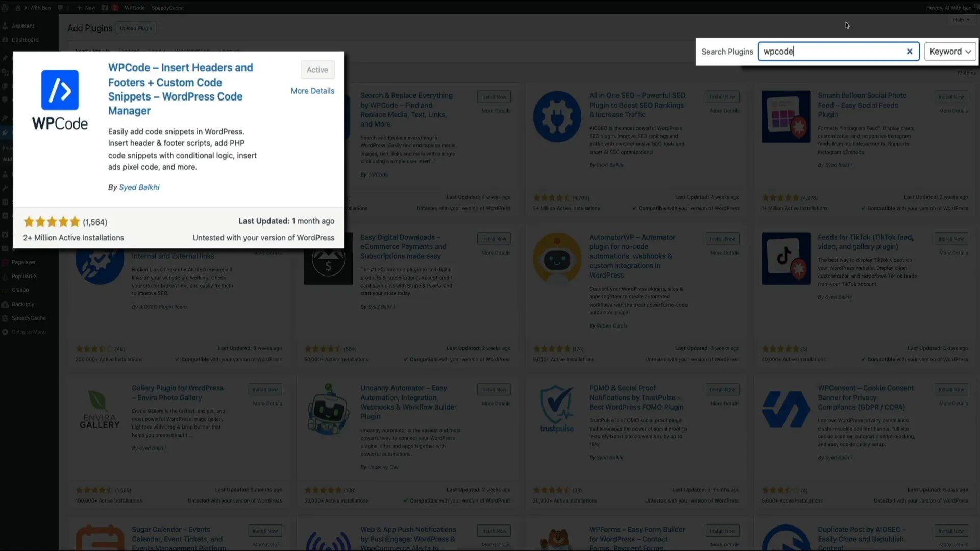Click the All in One SEO gear logo
Image resolution: width=980 pixels, height=551 pixels.
[x=557, y=117]
